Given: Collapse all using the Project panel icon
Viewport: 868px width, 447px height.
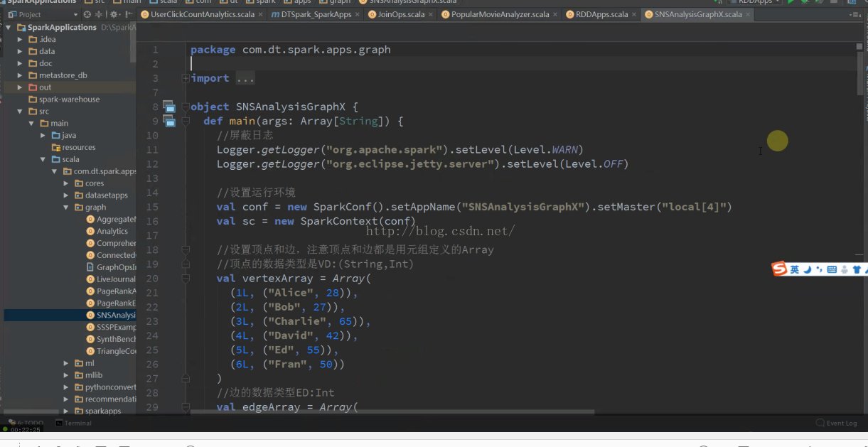Looking at the screenshot, I should [x=98, y=14].
